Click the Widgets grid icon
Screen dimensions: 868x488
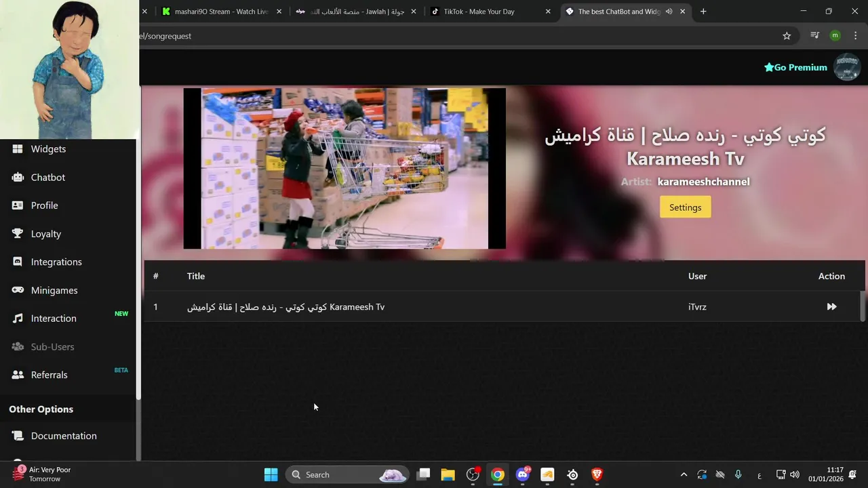(x=18, y=149)
